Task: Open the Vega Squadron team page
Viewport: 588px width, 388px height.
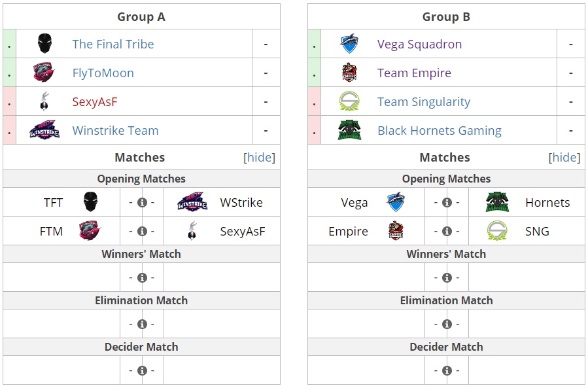Action: click(420, 44)
